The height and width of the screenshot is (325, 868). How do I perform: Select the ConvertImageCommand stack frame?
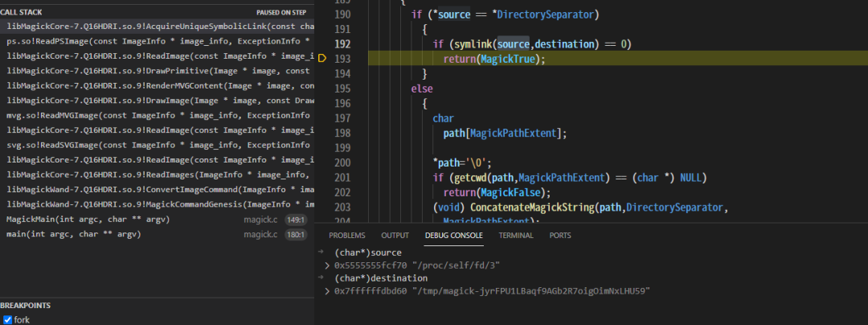pos(158,190)
